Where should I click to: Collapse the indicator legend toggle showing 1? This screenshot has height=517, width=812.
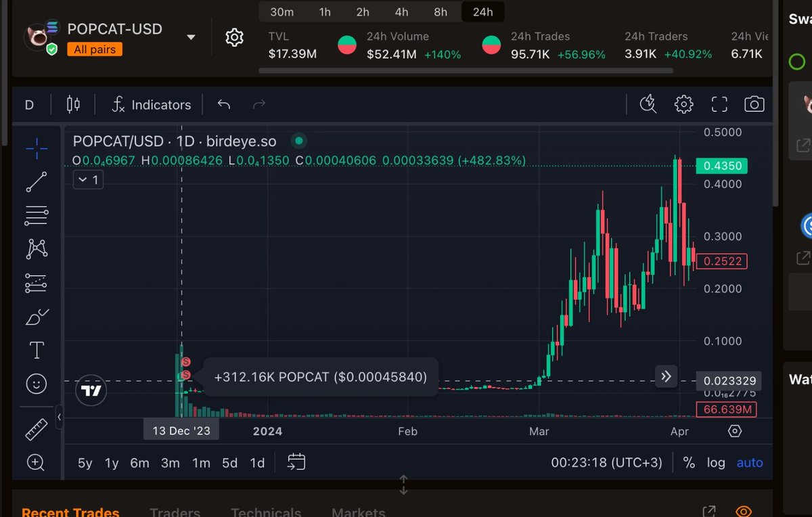click(x=88, y=179)
